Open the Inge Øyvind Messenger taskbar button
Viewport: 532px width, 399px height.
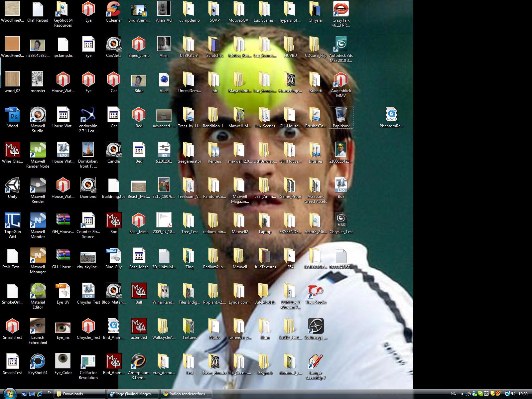point(132,394)
